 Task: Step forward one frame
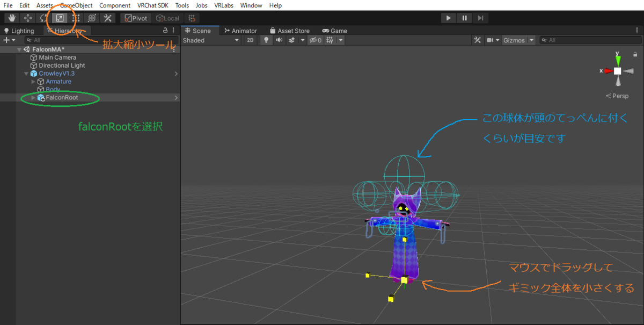click(x=481, y=18)
